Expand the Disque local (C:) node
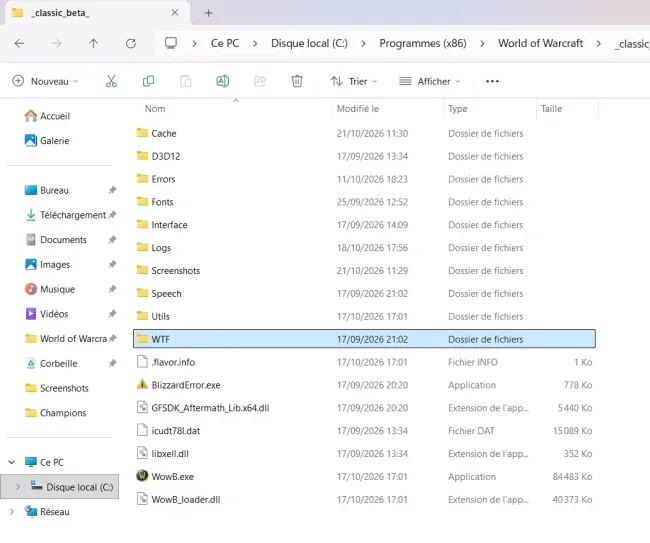The image size is (650, 543). click(17, 487)
